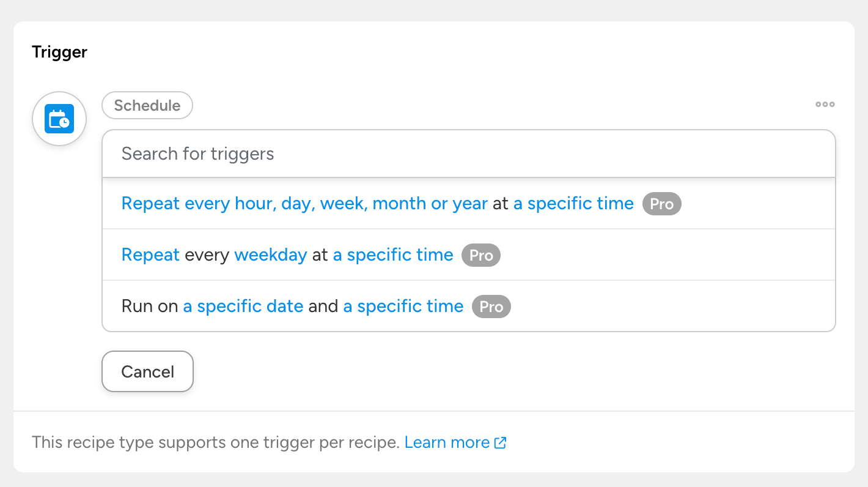Select 'Repeat every hour, day, week, month or year'

[x=304, y=204]
